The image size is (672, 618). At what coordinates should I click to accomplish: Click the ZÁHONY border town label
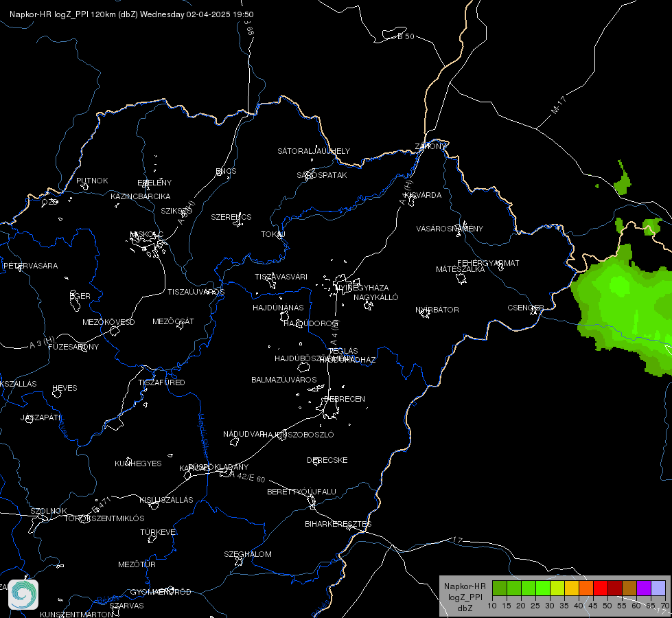pyautogui.click(x=430, y=146)
